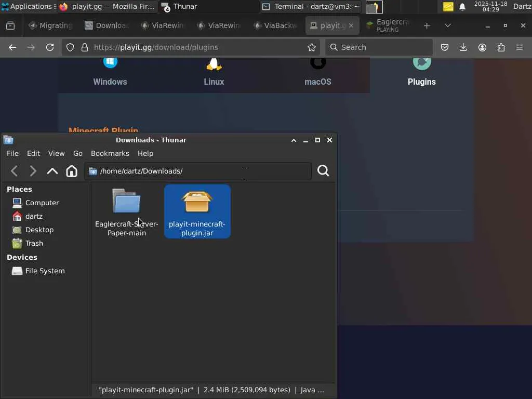The width and height of the screenshot is (532, 399).
Task: Open the Thunar search icon
Action: tap(323, 170)
